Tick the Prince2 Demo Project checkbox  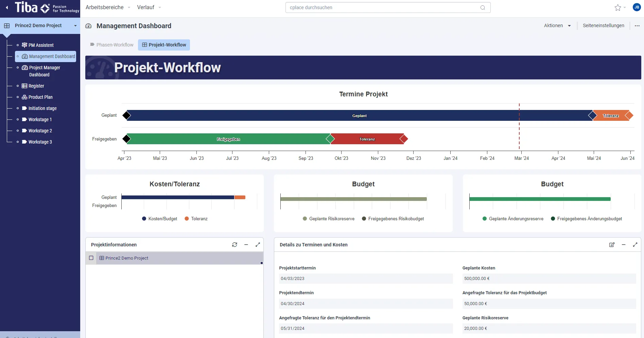[91, 258]
